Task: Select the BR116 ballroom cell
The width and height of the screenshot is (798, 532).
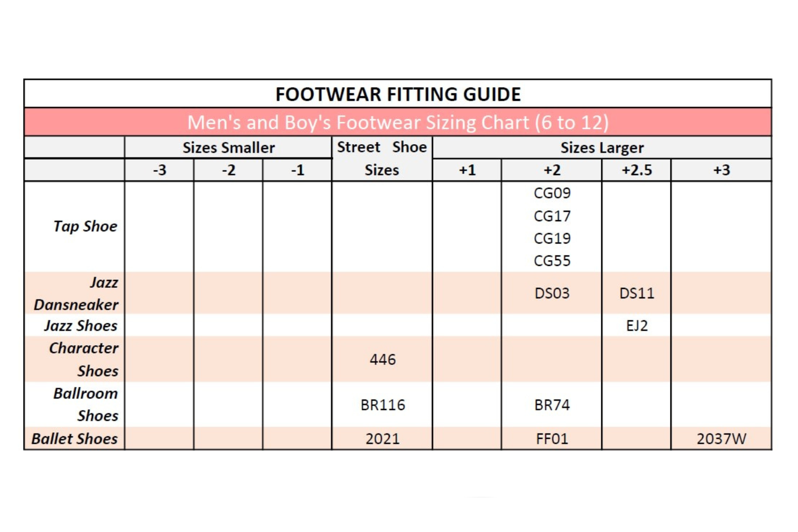Action: tap(383, 405)
